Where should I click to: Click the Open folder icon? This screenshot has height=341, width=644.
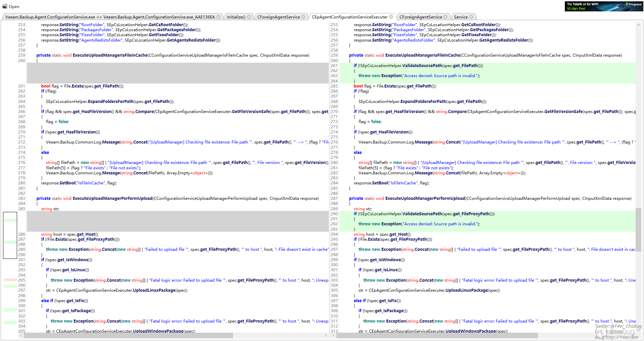[5, 6]
